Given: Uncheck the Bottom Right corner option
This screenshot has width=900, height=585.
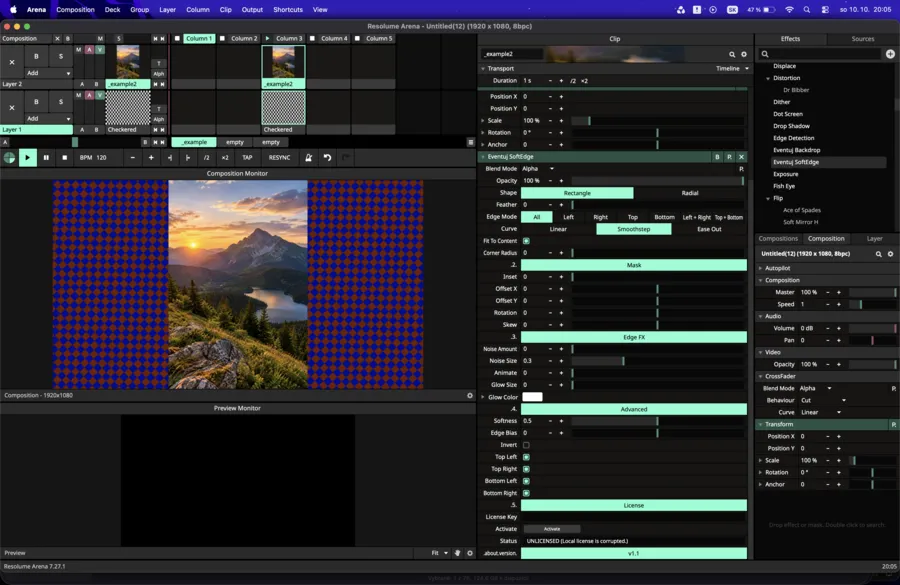Looking at the screenshot, I should tap(526, 493).
